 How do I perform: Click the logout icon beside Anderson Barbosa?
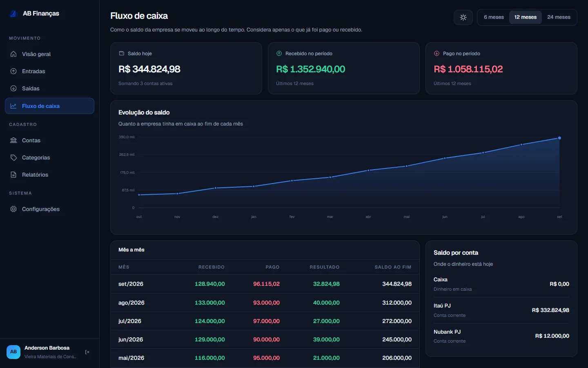87,352
